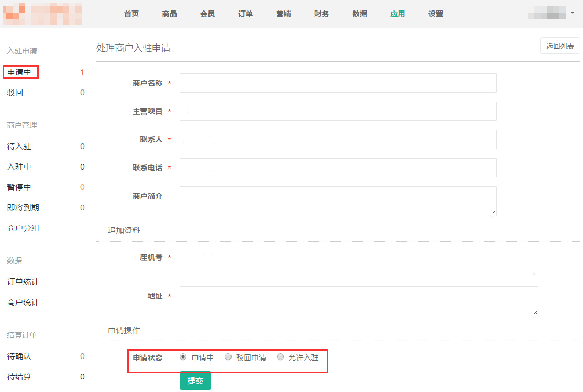Select the 驳回申请 radio option
The height and width of the screenshot is (392, 583).
point(228,357)
